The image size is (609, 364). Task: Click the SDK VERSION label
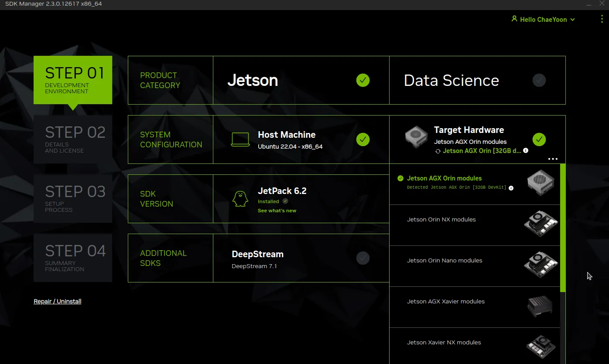pos(157,199)
